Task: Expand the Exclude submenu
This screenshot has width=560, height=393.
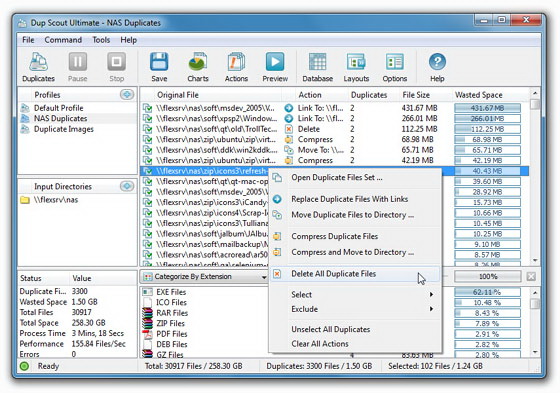Action: tap(355, 309)
